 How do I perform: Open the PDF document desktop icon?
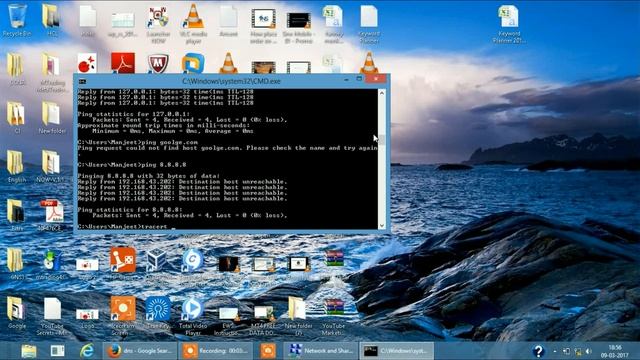click(x=52, y=215)
